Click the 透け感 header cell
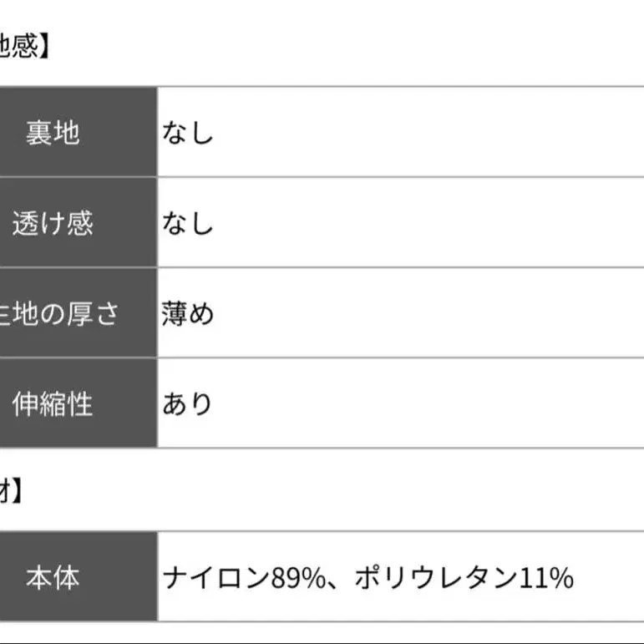Viewport: 644px width, 644px height. click(x=52, y=223)
